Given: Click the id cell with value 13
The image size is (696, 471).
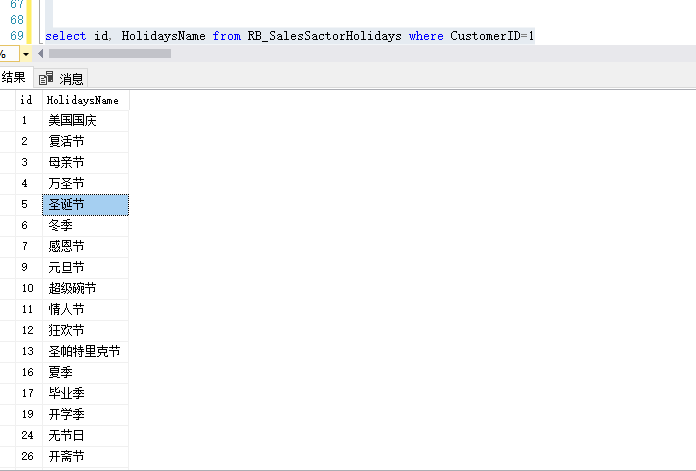Looking at the screenshot, I should 29,352.
